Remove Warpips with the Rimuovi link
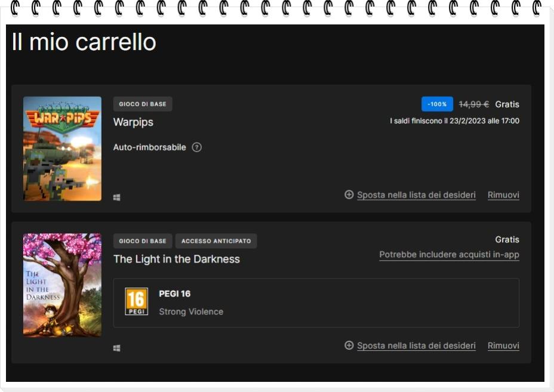 (x=503, y=195)
